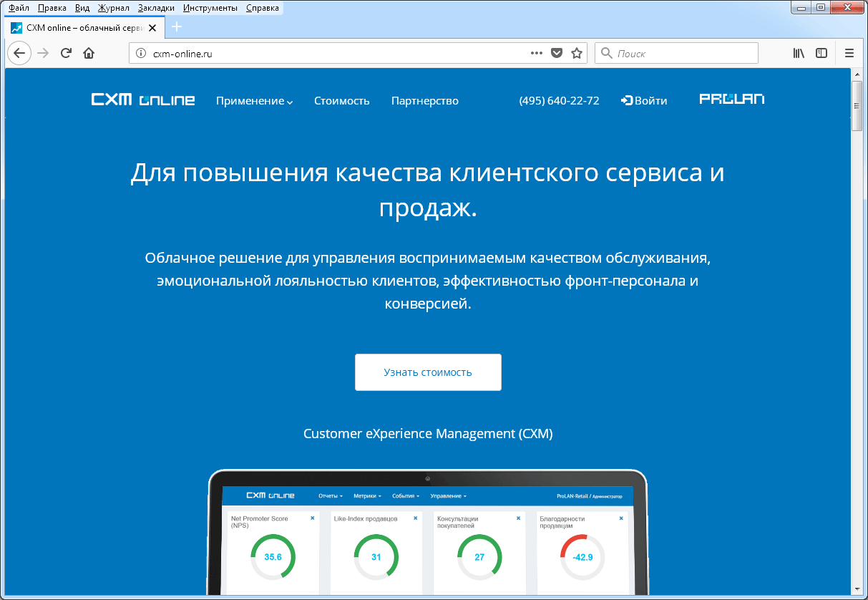Save the page to Pocket icon
Viewport: 868px width, 600px height.
[x=557, y=53]
